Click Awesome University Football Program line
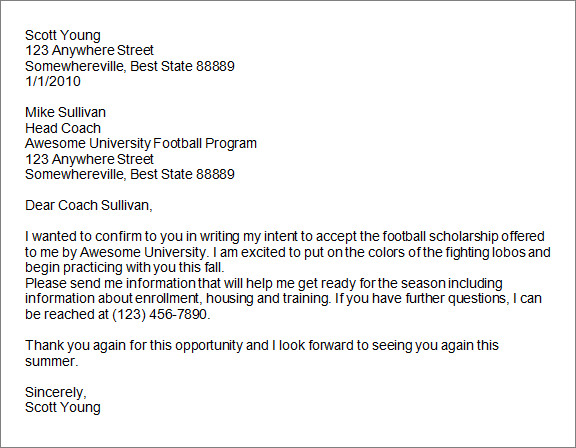Screen dimensions: 576x448 click(141, 144)
